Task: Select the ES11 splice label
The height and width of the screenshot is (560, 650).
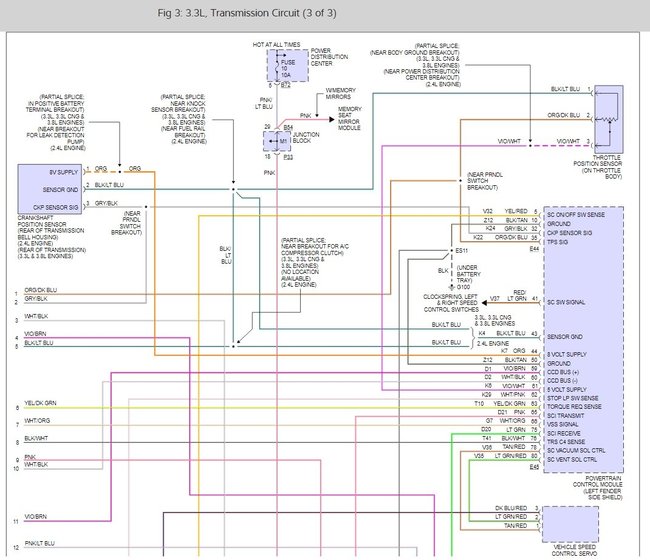Action: point(461,251)
